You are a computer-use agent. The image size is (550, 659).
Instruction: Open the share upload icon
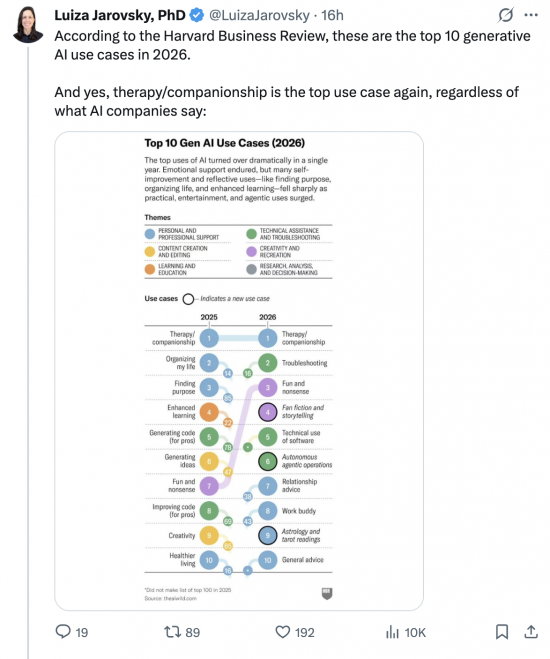point(531,632)
